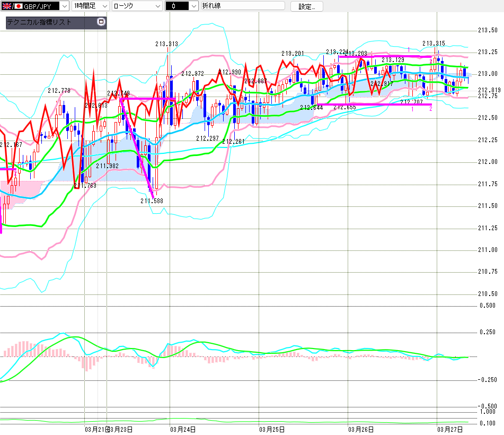The height and width of the screenshot is (435, 504).
Task: Click the magenta number 1 marker
Action: [x=412, y=109]
